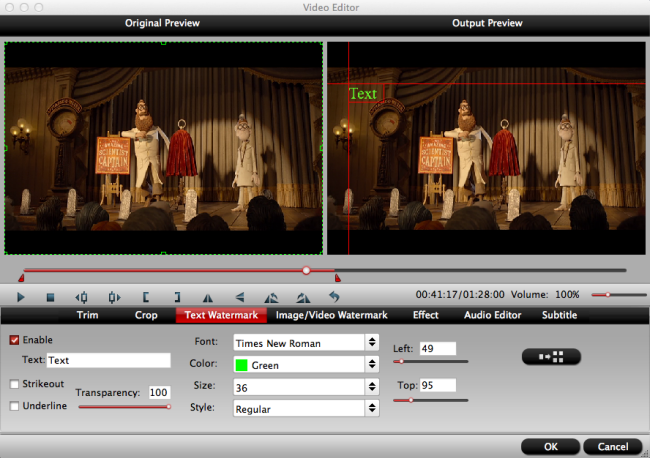650x458 pixels.
Task: Open the Color dropdown set to Green
Action: tap(306, 365)
